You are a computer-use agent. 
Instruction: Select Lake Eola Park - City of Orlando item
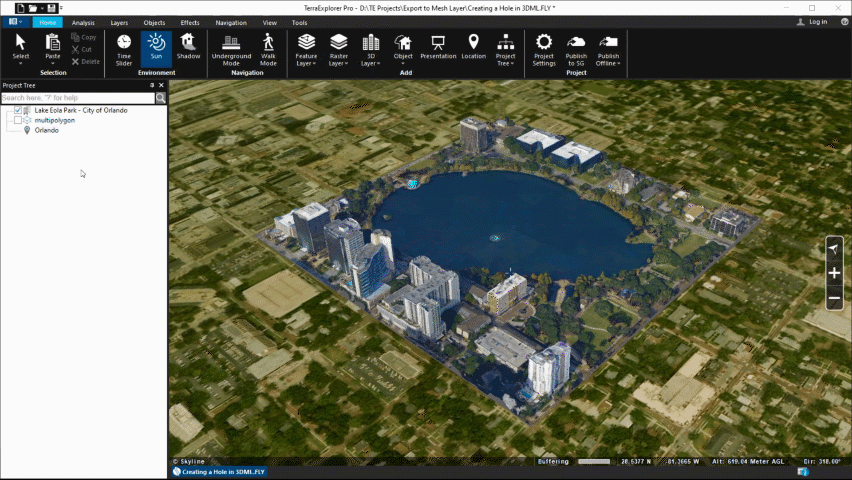(x=81, y=110)
